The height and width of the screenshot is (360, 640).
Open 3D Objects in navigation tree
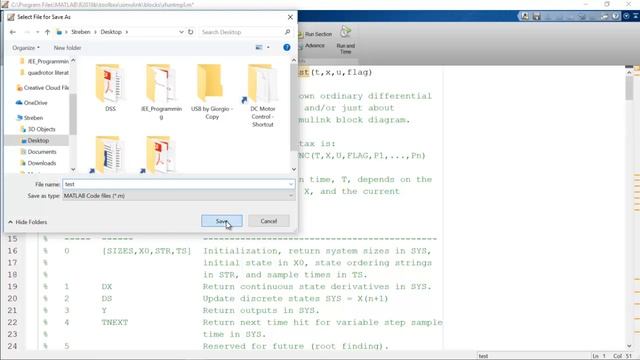38,129
